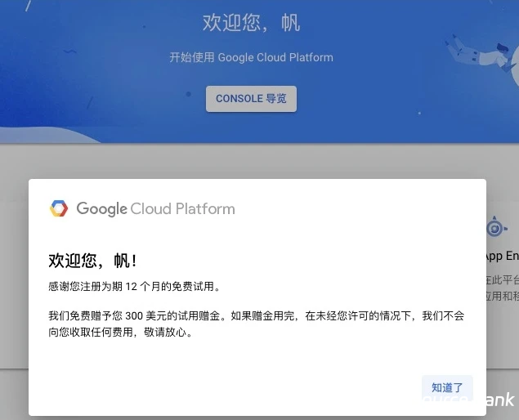Start the CONSOLE 导览 tour
The height and width of the screenshot is (420, 519).
251,99
